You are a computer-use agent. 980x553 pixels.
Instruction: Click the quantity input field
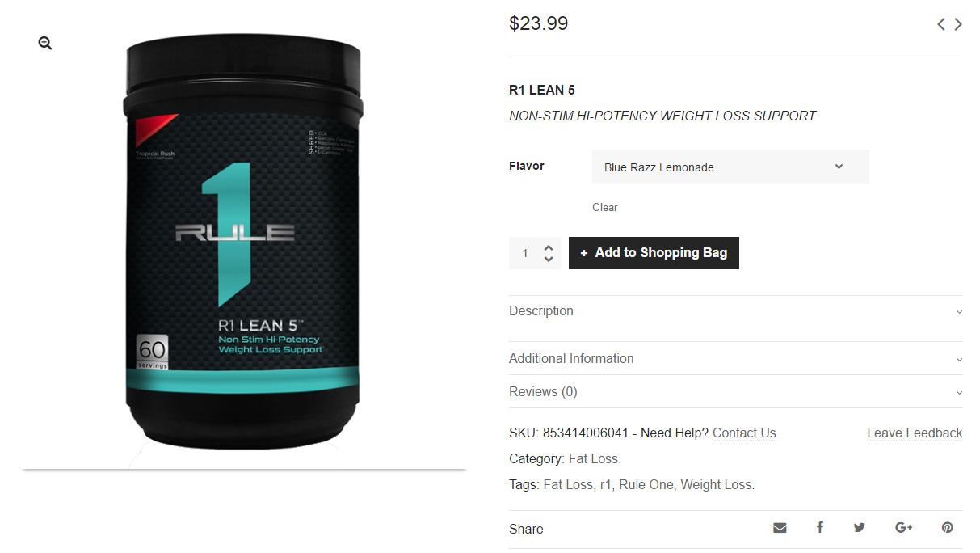[x=525, y=253]
